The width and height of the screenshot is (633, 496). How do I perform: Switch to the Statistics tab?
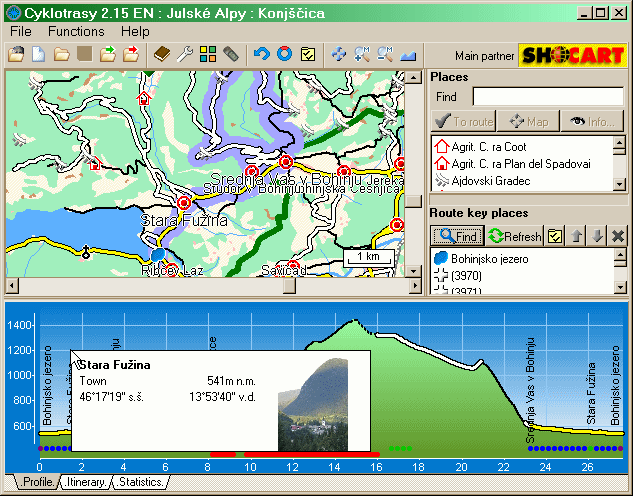coord(139,483)
